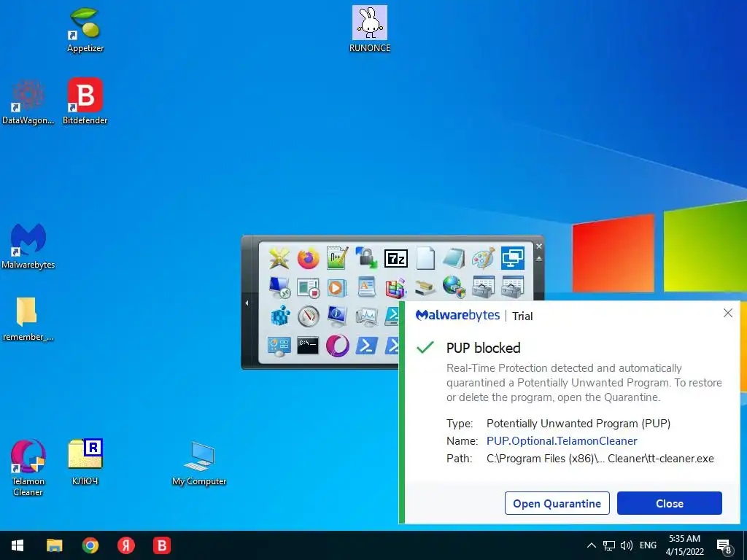Open Disk Defragmenter icon in launcher
The image size is (747, 560).
click(396, 288)
